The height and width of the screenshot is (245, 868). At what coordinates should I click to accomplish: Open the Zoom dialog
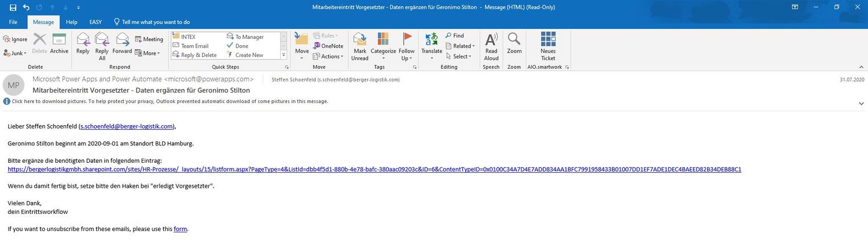(514, 44)
